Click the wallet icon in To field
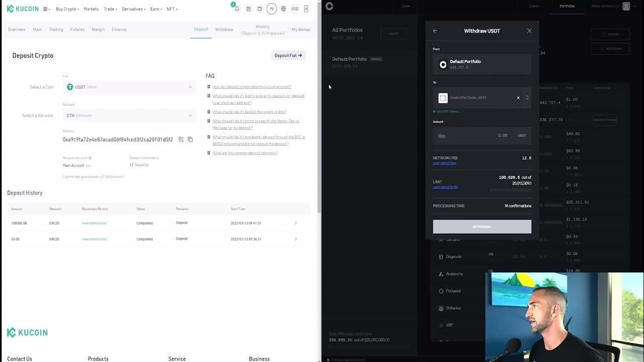The image size is (644, 362). tap(443, 98)
